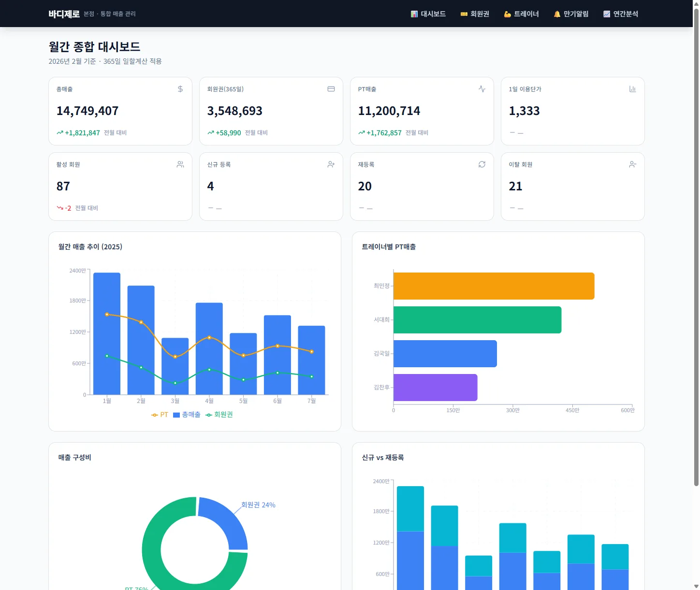The height and width of the screenshot is (590, 700).
Task: Click the 회원권 24% label on the donut chart
Action: (258, 505)
